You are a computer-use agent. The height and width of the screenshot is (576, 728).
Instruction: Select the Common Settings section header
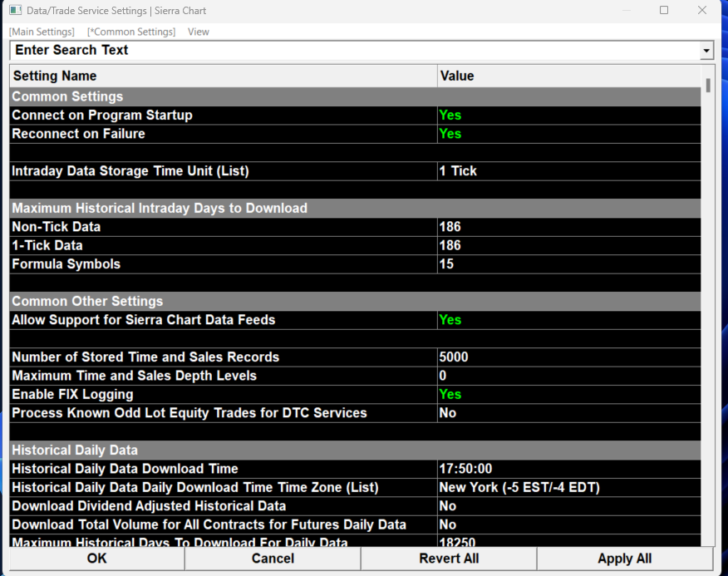coord(355,96)
